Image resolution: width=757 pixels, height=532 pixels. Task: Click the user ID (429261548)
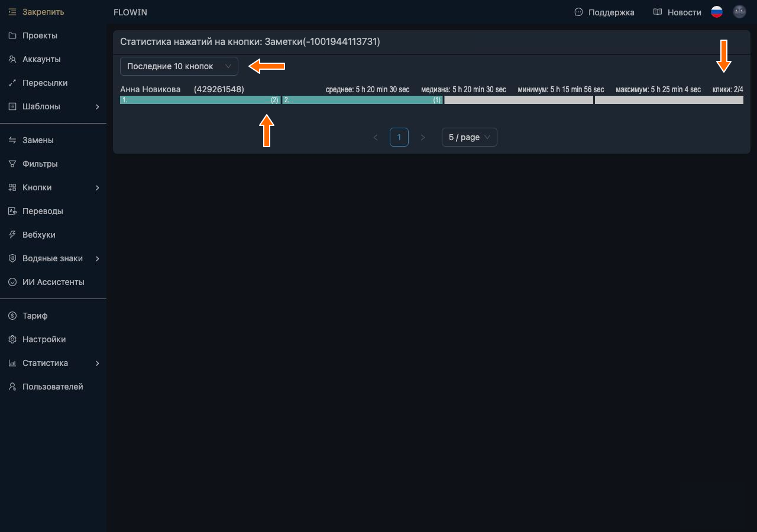click(x=219, y=89)
